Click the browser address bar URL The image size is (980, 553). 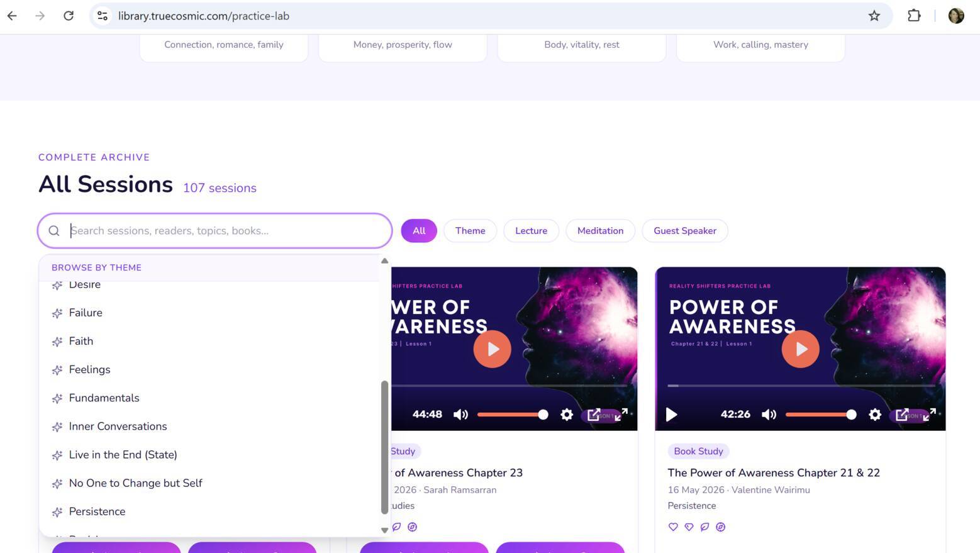tap(204, 16)
